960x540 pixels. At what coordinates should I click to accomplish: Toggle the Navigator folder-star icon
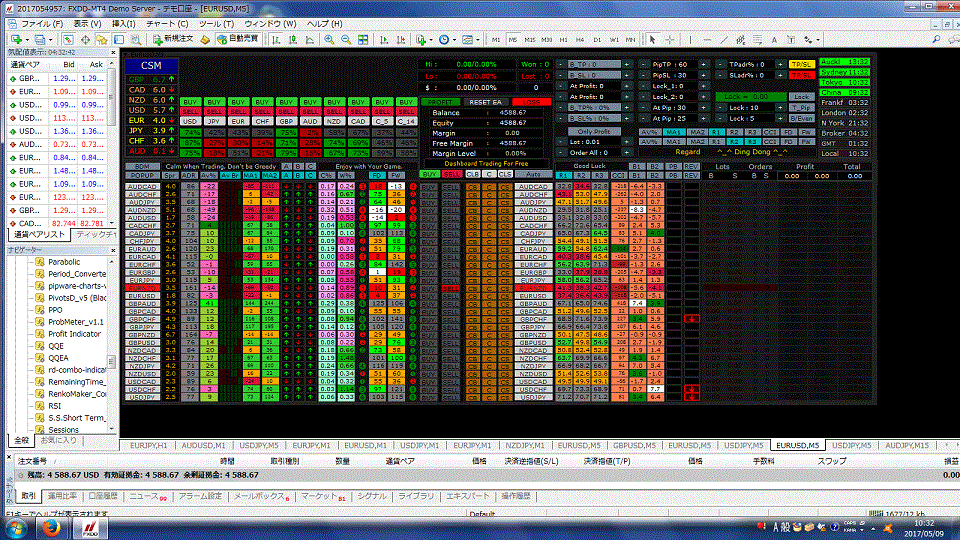[102, 40]
